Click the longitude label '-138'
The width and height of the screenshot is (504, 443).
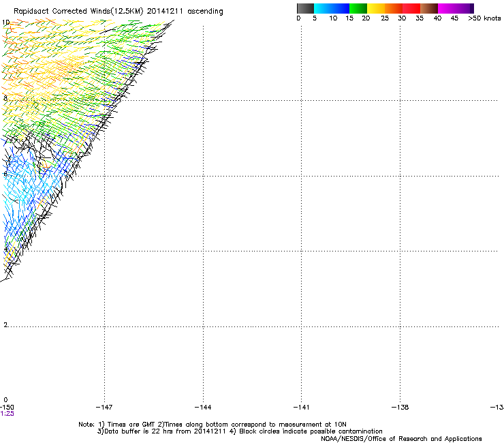[400, 408]
